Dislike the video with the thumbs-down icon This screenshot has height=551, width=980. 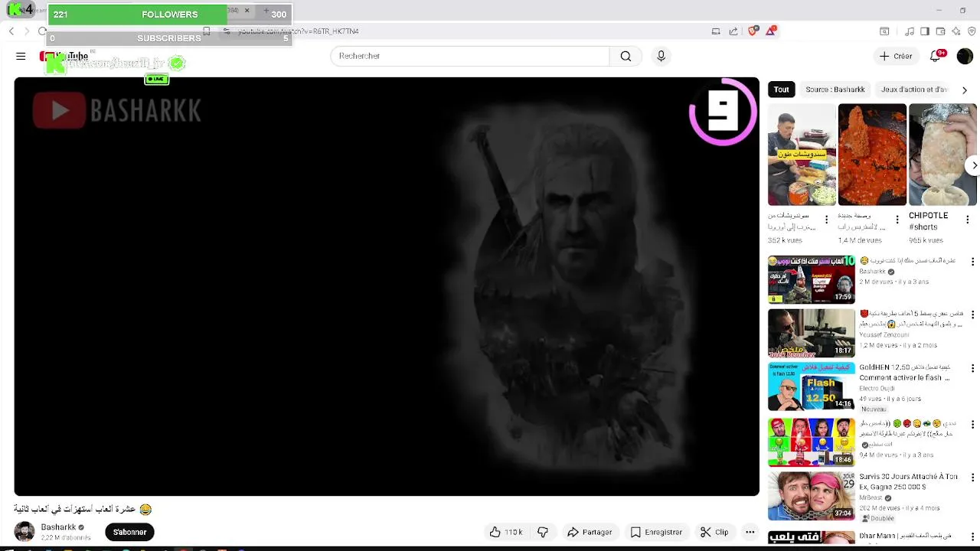point(543,532)
